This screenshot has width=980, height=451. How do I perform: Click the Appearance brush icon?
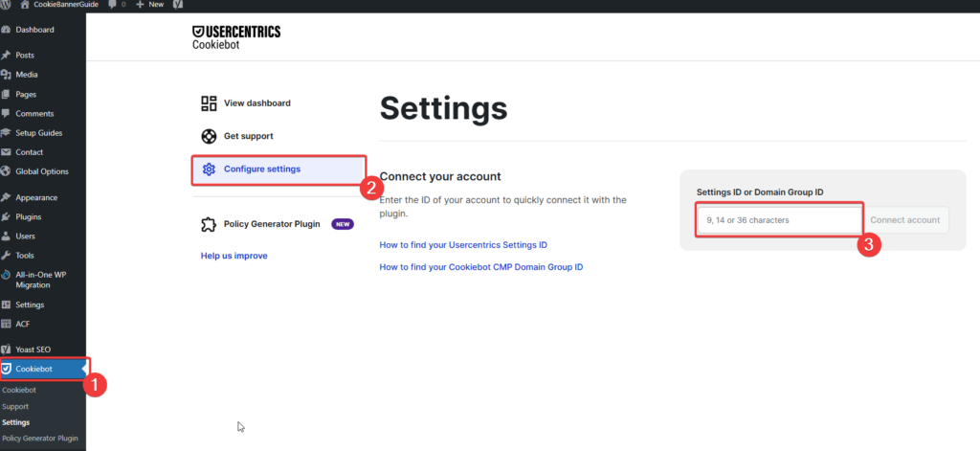click(7, 197)
